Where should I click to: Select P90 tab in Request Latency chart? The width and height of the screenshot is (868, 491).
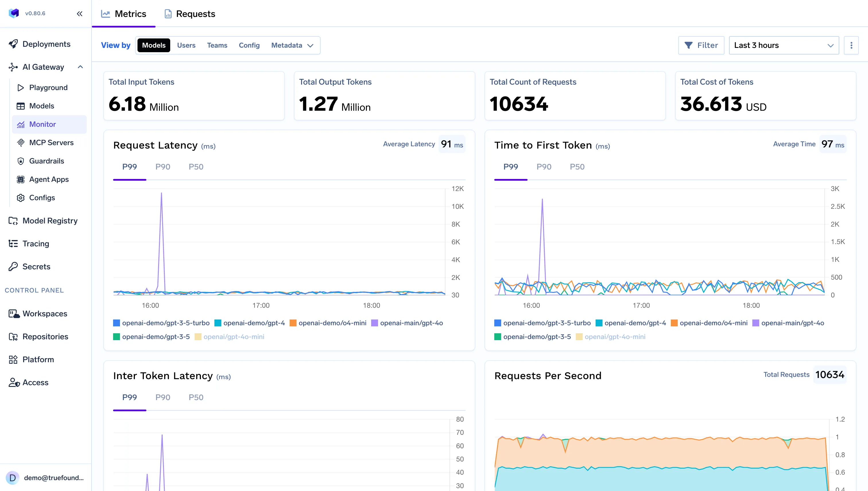pyautogui.click(x=163, y=167)
